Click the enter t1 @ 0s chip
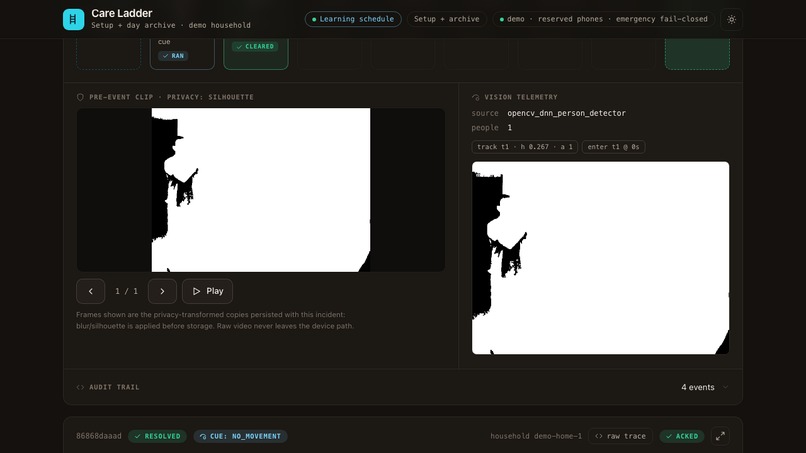806x453 pixels. 613,147
